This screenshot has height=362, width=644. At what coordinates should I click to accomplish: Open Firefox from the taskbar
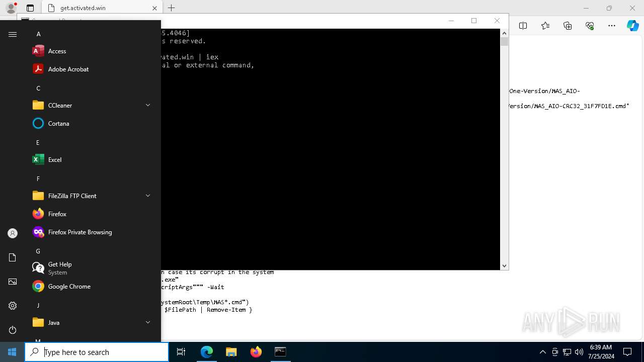tap(256, 352)
